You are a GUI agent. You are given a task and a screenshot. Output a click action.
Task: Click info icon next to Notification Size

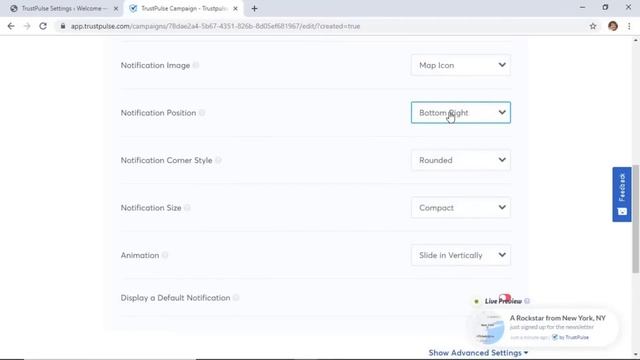pyautogui.click(x=187, y=208)
